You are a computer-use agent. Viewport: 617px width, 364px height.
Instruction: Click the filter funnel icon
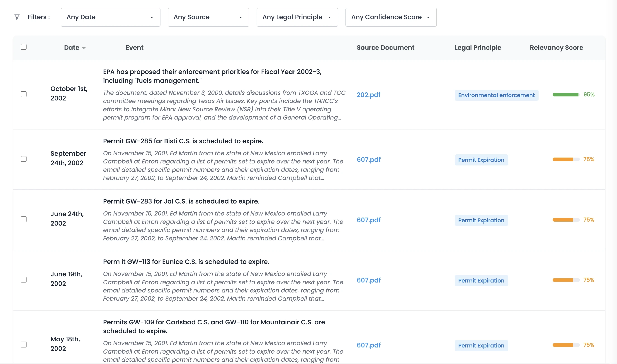pyautogui.click(x=17, y=17)
